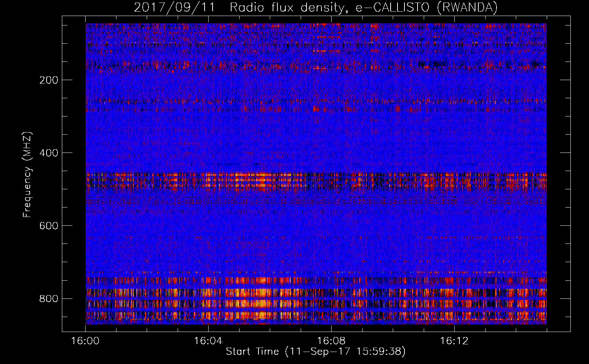Click the 600 frequency axis label
589x364 pixels.
point(49,226)
